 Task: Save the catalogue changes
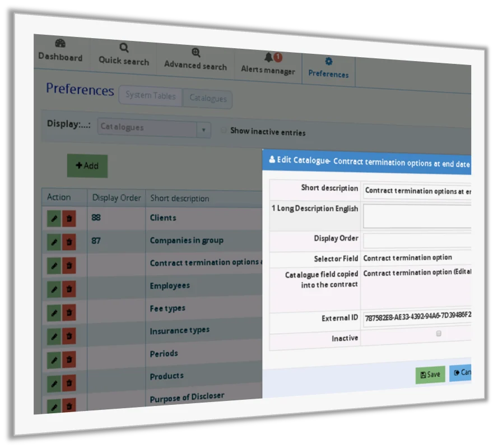pyautogui.click(x=430, y=375)
